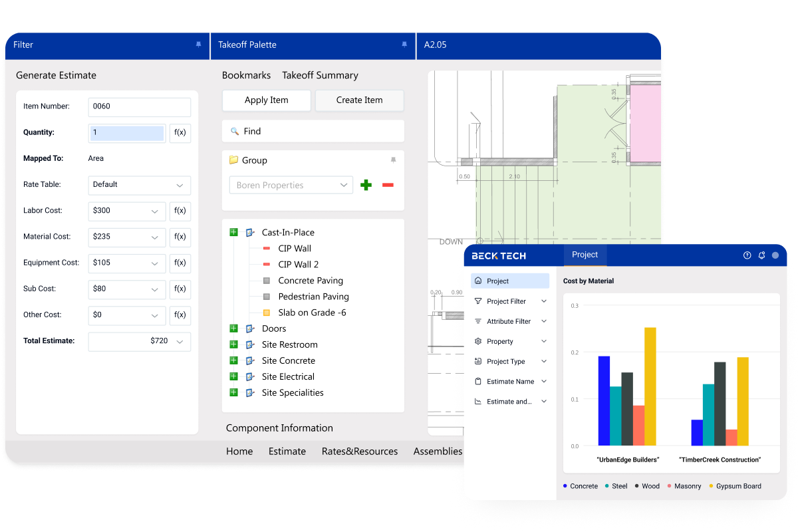Click the Attribute Filter lines icon
798x532 pixels.
pyautogui.click(x=478, y=321)
